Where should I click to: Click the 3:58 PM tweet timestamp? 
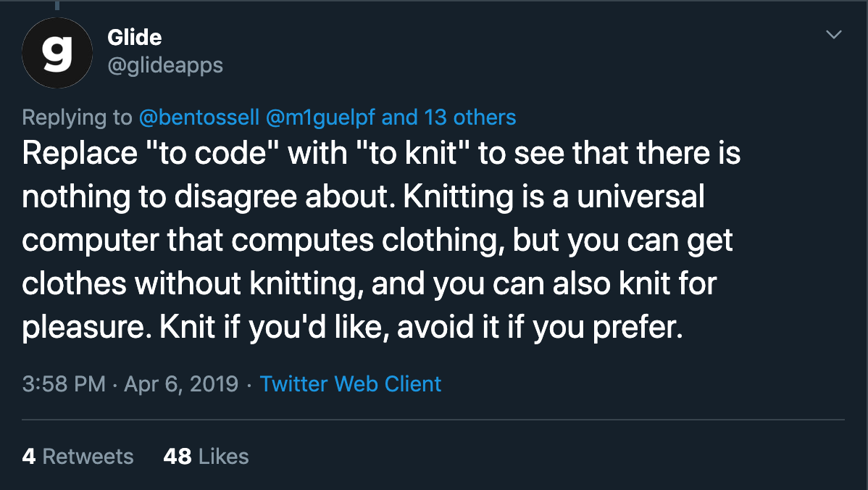coord(64,383)
